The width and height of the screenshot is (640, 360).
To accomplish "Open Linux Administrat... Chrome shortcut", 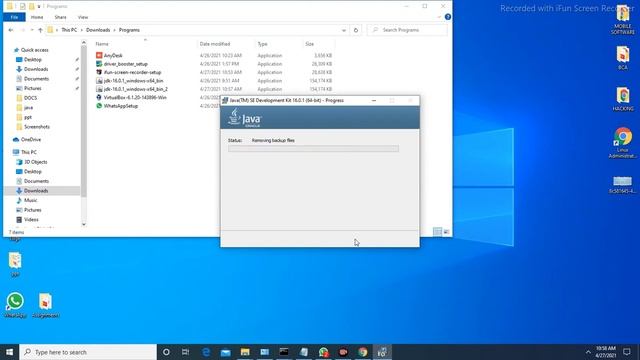I will (622, 143).
